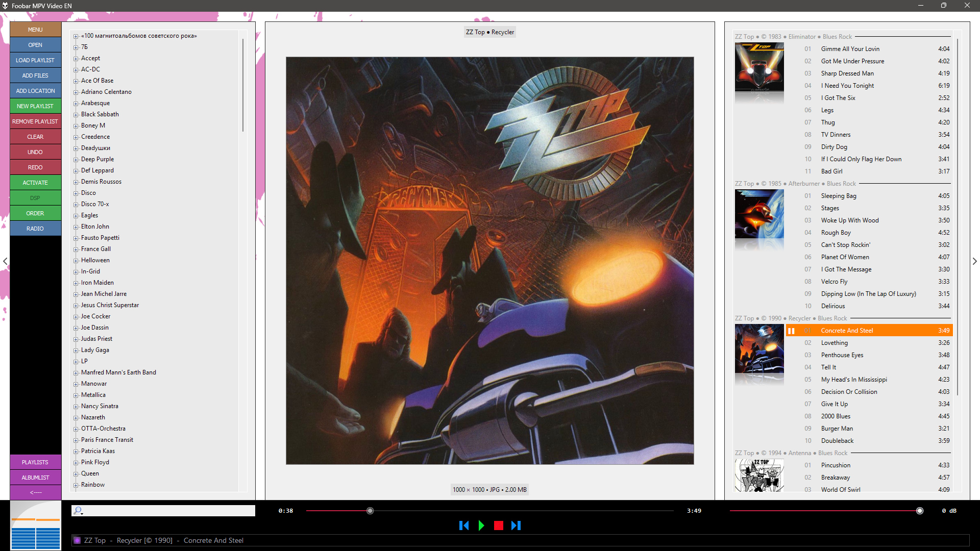The height and width of the screenshot is (551, 980).
Task: Expand the Black Sabbath tree node
Action: point(76,115)
